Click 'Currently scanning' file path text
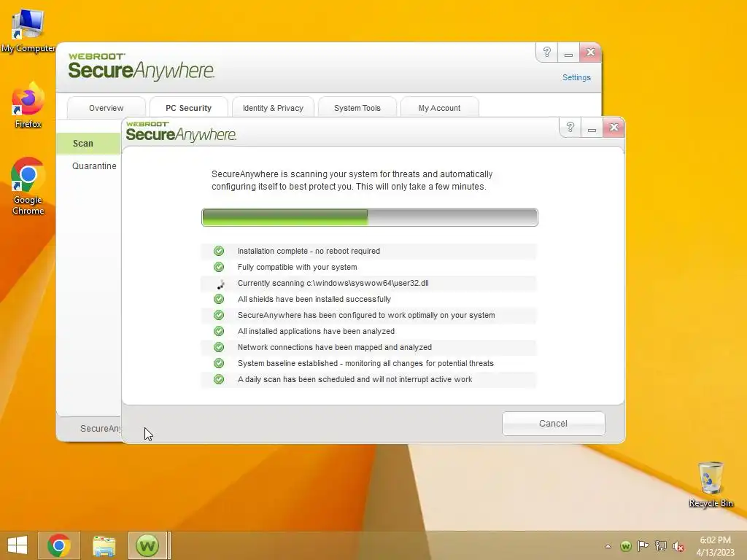Viewport: 747px width, 560px height. pyautogui.click(x=333, y=284)
